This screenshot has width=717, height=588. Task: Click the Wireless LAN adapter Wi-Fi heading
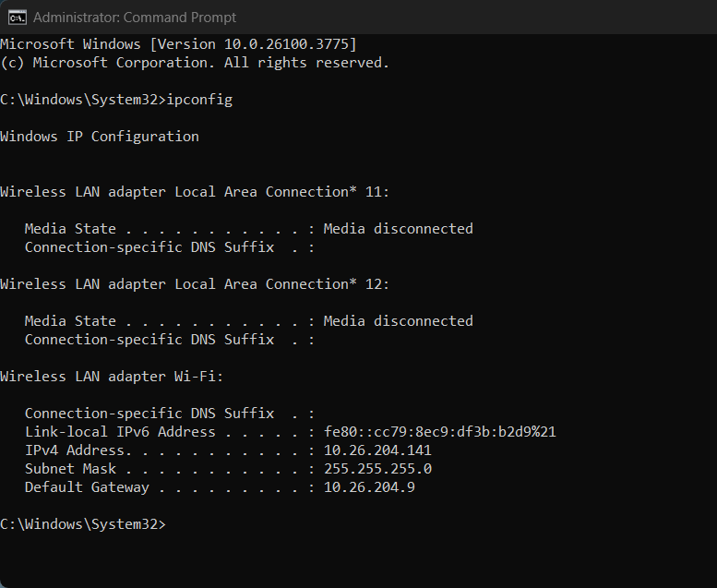[112, 376]
